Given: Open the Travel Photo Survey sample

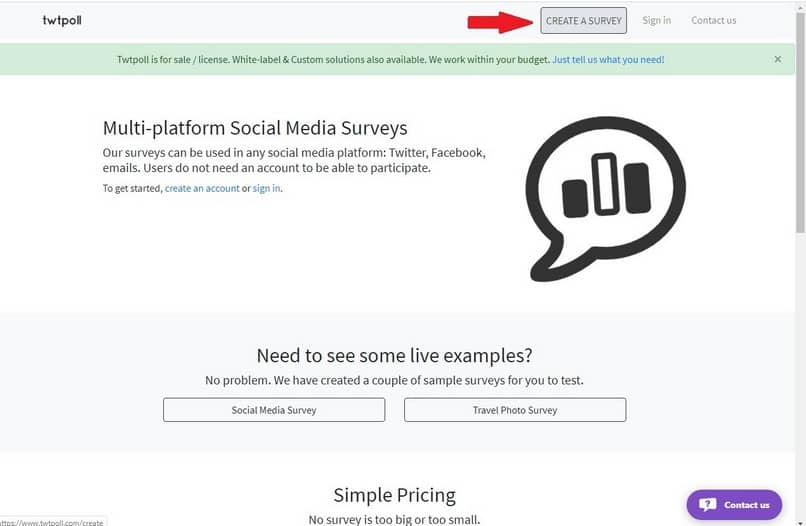Looking at the screenshot, I should (x=515, y=410).
